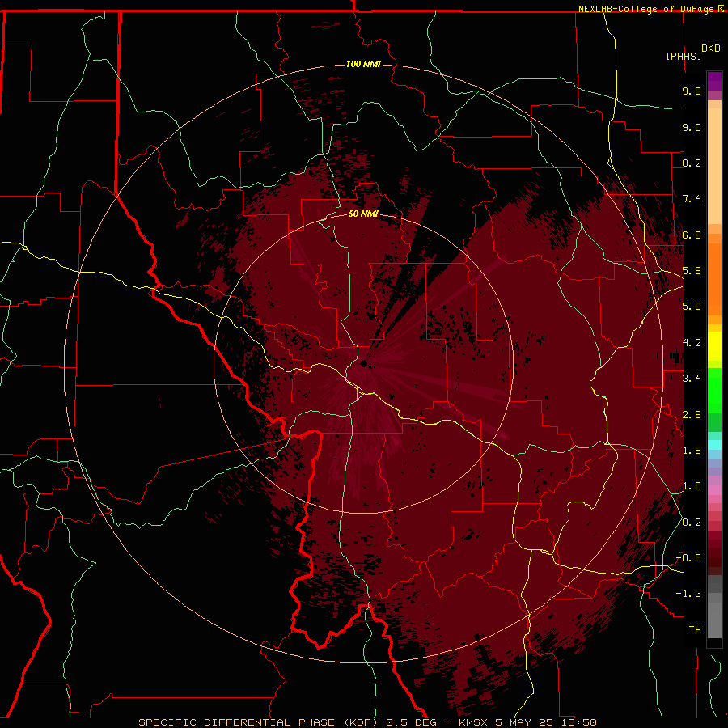Click the cyan color scale segment
This screenshot has height=728, width=728.
pyautogui.click(x=714, y=445)
